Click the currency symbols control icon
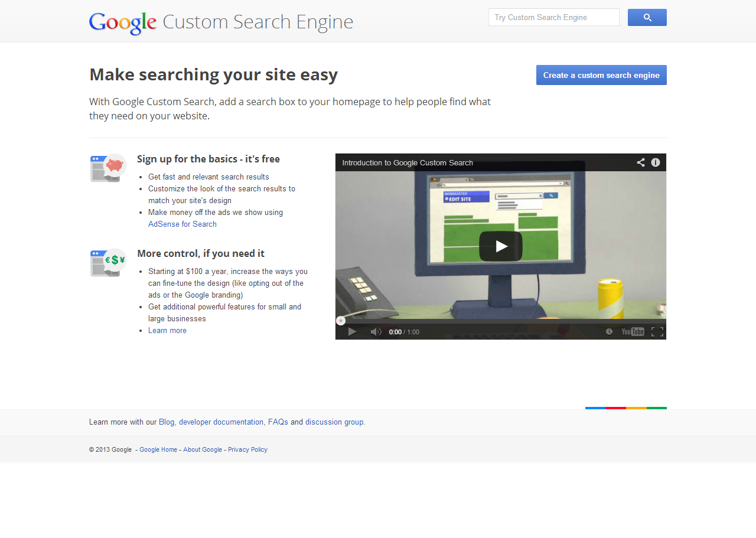This screenshot has height=538, width=756. tap(108, 263)
